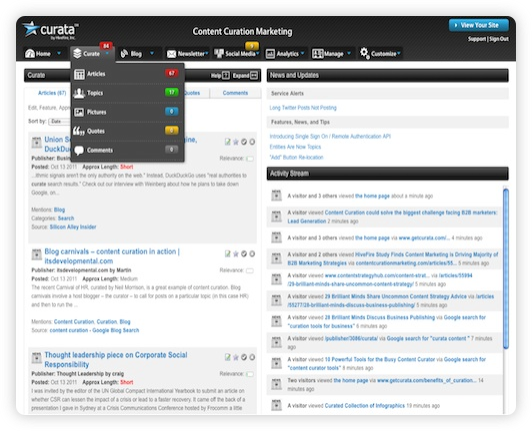The height and width of the screenshot is (431, 532).
Task: Open the Long Twitter Posts Not Posting link
Action: point(303,108)
